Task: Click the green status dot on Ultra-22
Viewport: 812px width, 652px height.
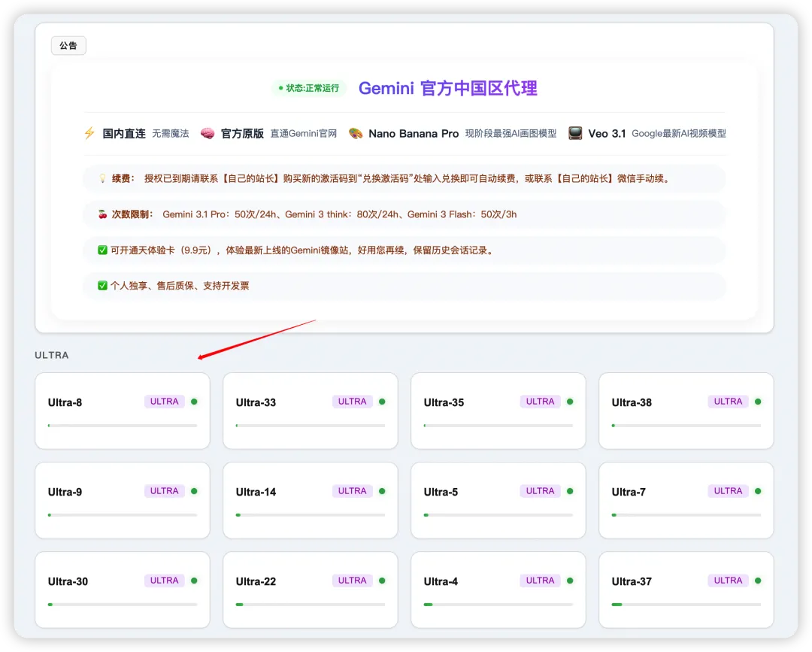Action: [x=382, y=581]
